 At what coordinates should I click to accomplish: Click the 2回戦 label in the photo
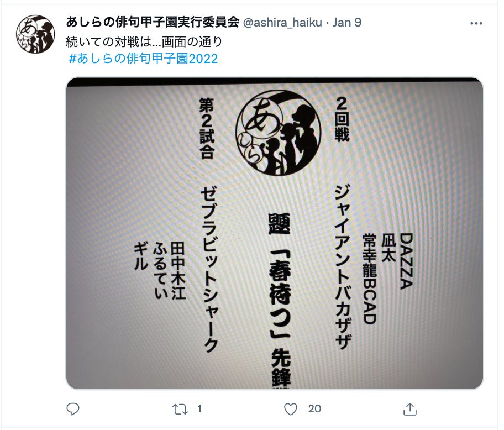tap(342, 119)
